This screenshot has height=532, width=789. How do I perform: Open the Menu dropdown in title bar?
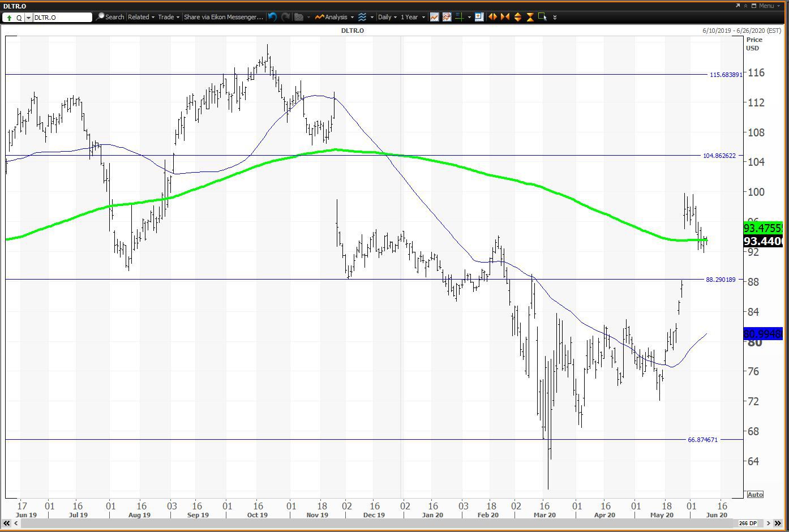[x=769, y=6]
